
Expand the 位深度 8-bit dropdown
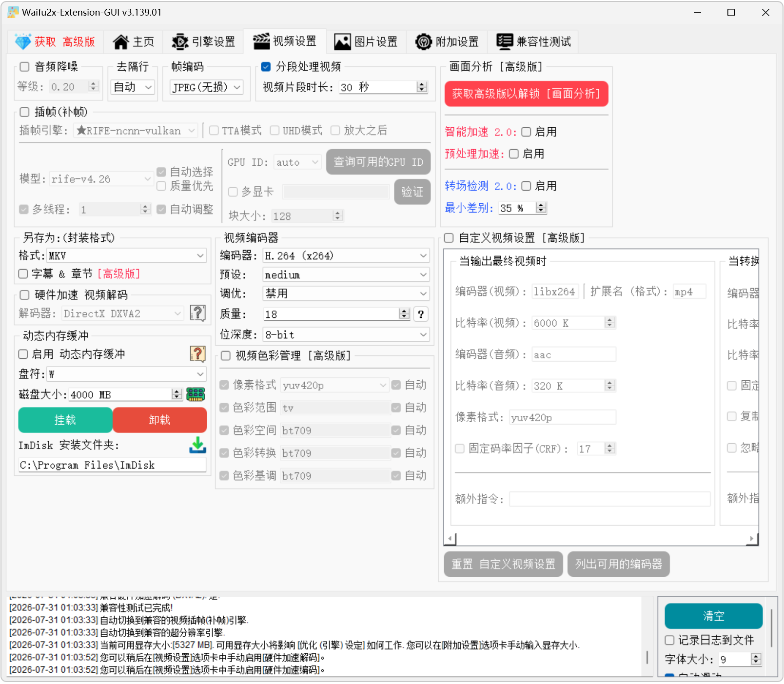click(346, 334)
